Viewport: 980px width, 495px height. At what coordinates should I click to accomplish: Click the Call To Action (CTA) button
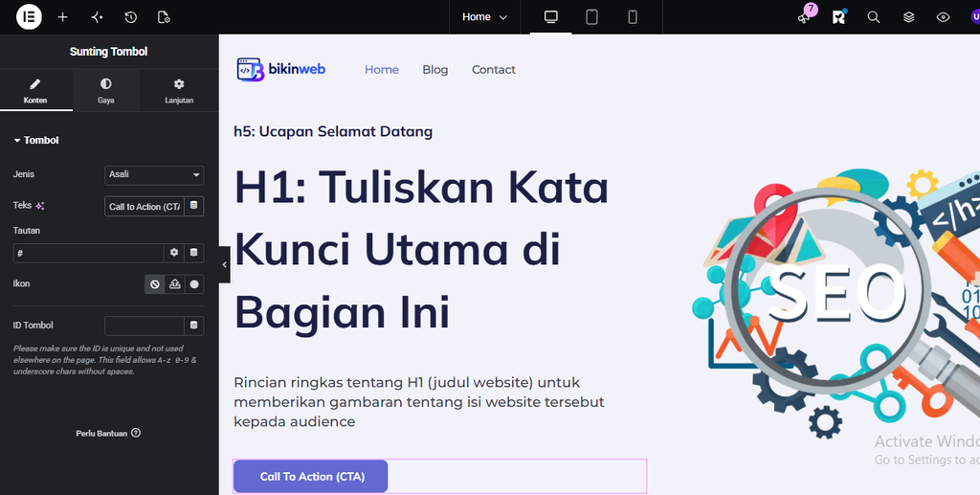(311, 476)
